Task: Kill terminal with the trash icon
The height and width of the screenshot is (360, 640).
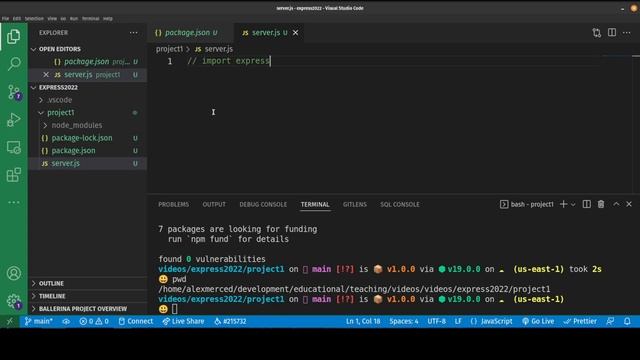Action: [x=601, y=204]
